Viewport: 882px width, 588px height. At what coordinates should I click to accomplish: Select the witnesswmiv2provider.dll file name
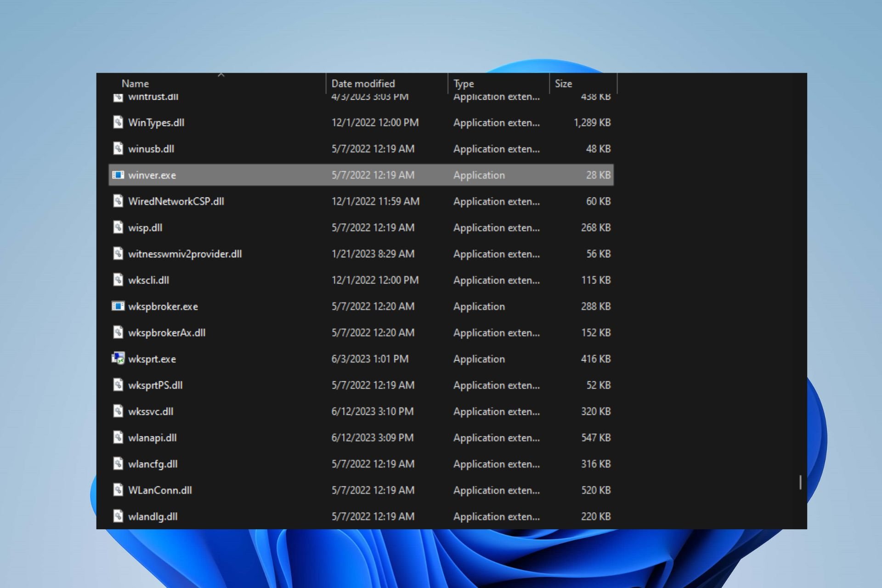(185, 254)
